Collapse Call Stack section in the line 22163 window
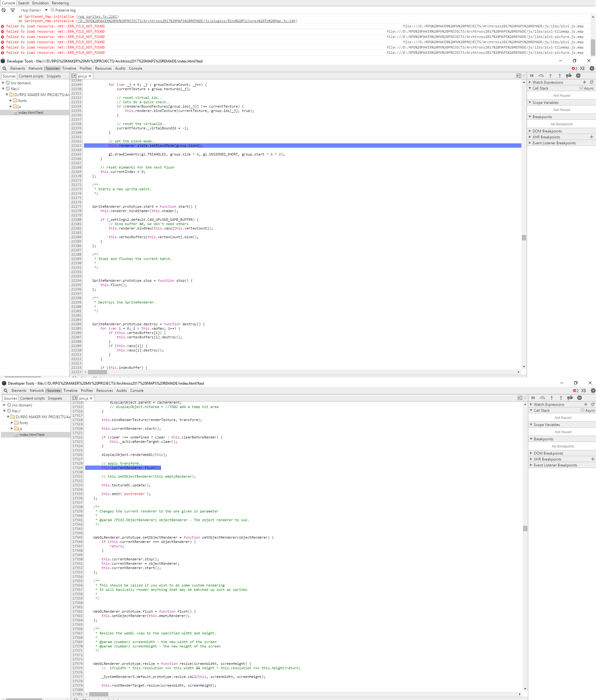 tap(530, 88)
